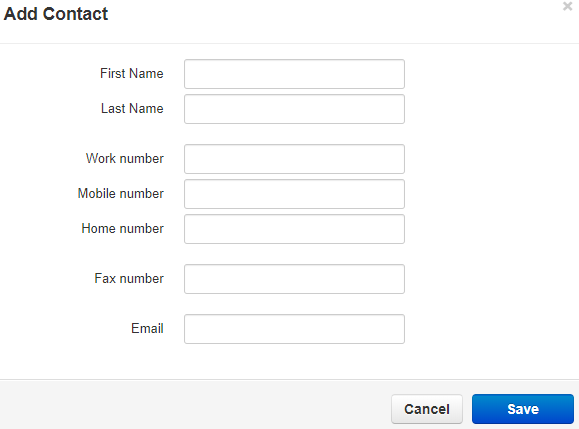Click the Add Contact dialog title

tap(56, 14)
